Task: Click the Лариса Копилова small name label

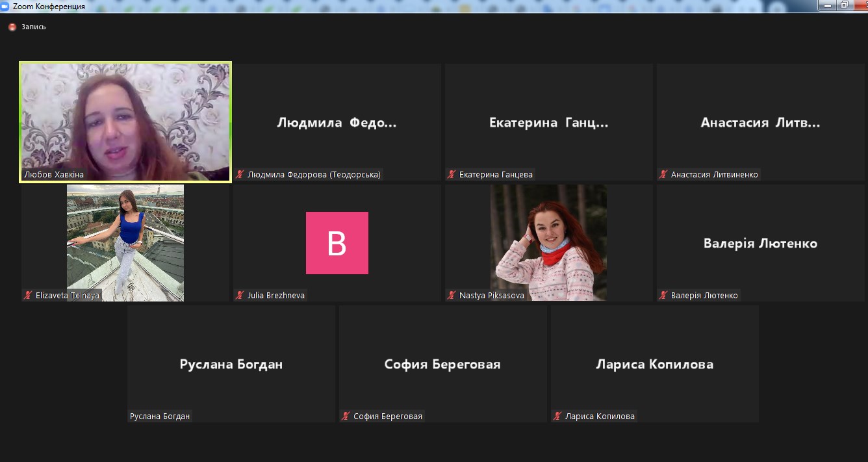Action: [x=600, y=416]
